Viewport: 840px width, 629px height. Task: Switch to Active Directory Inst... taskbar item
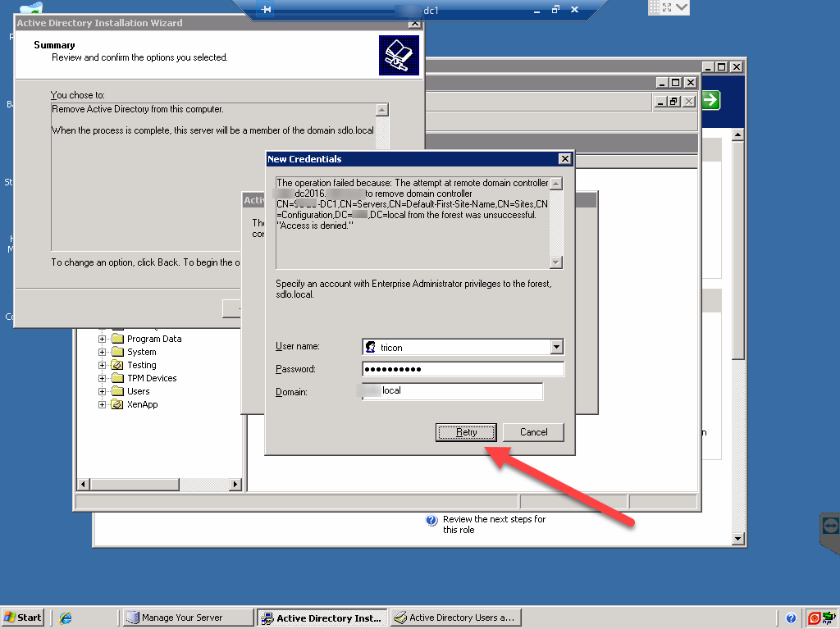pos(322,618)
